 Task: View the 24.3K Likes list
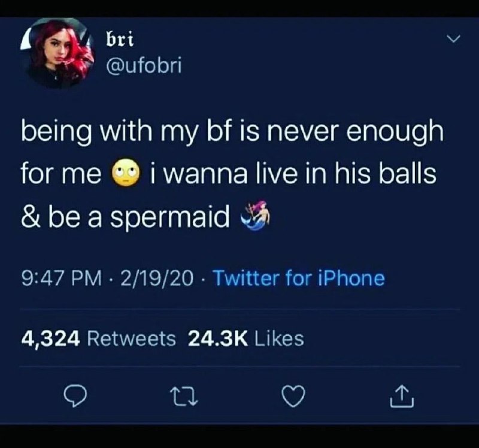point(246,338)
